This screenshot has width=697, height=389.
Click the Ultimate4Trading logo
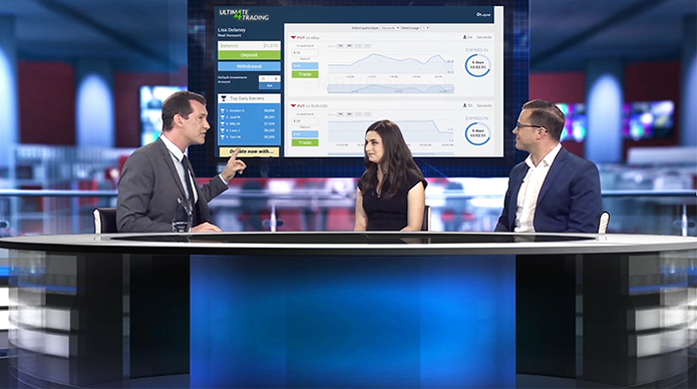(x=244, y=15)
